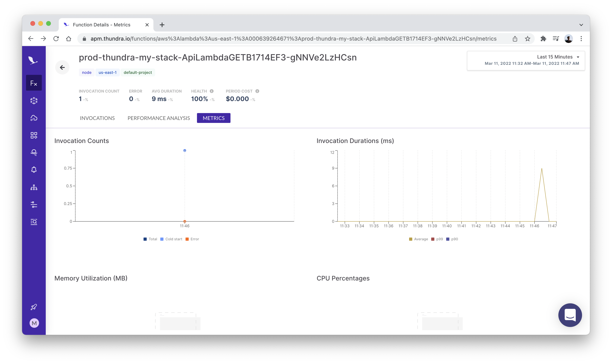
Task: Click the Health info icon
Action: pyautogui.click(x=212, y=91)
